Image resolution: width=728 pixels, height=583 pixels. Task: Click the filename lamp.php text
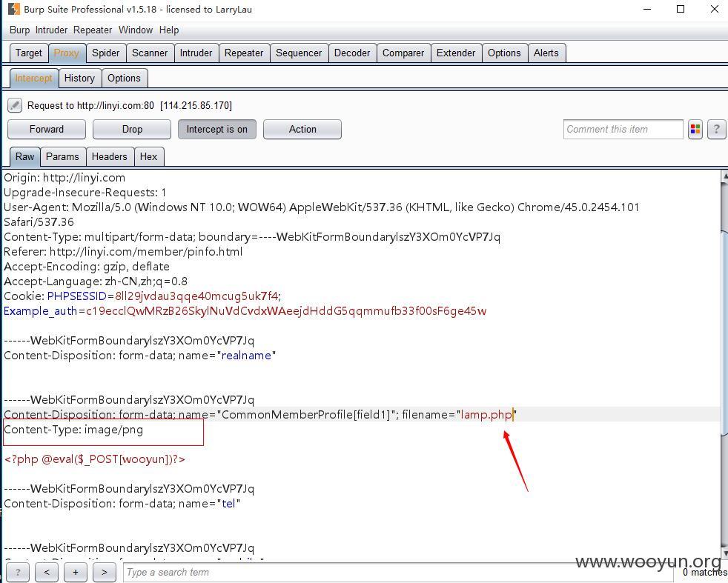click(x=486, y=415)
